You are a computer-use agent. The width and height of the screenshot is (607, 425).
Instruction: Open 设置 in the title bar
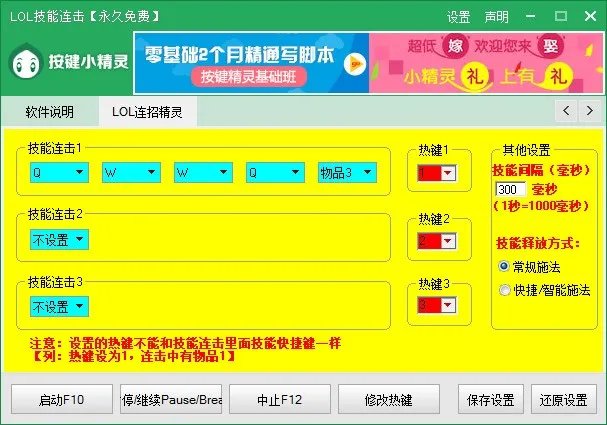point(458,17)
